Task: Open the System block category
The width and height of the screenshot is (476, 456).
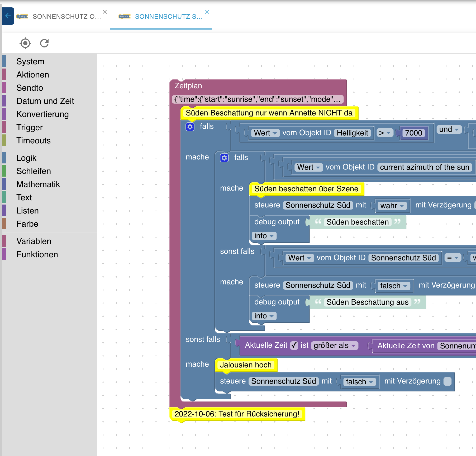Action: pos(50,61)
